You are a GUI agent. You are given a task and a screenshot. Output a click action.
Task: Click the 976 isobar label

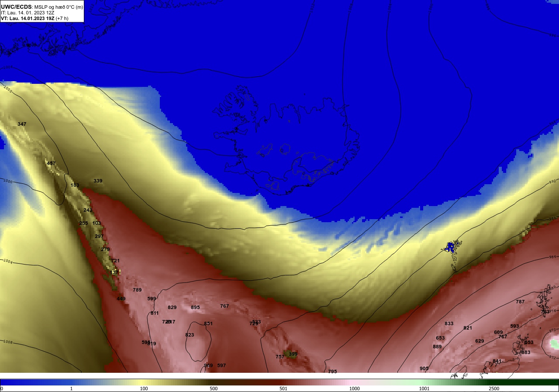point(553,311)
